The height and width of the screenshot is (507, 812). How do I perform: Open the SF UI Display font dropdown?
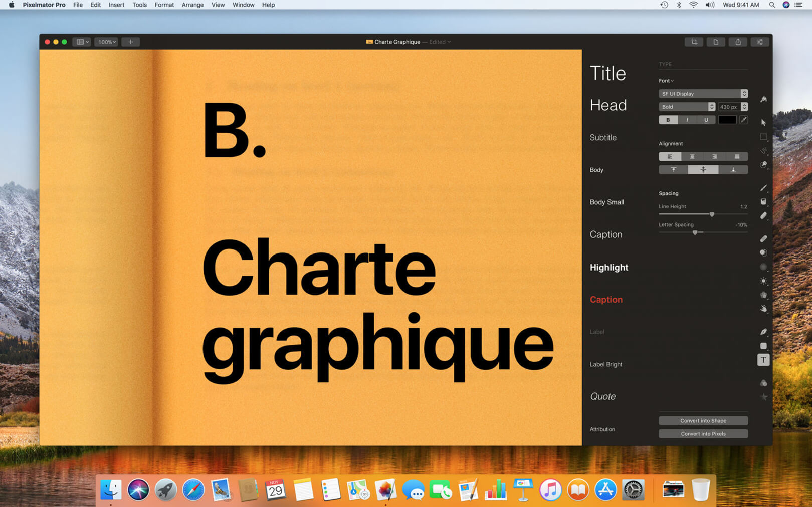click(x=703, y=94)
